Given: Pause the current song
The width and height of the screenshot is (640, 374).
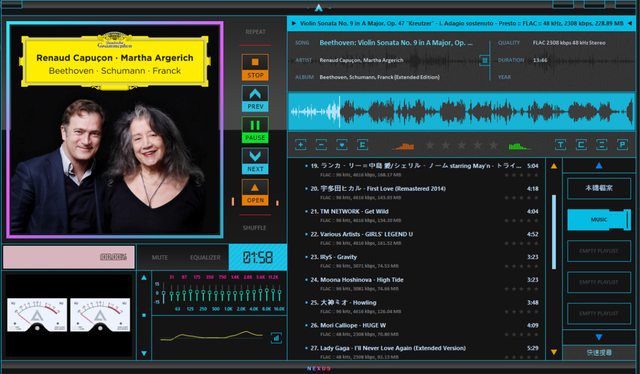Looking at the screenshot, I should 255,130.
